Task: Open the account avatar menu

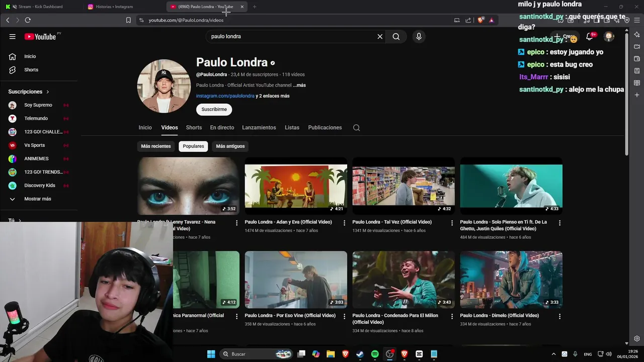Action: [609, 36]
